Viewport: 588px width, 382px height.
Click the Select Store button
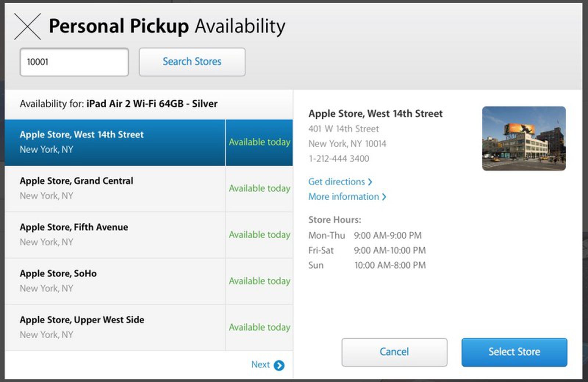[514, 352]
